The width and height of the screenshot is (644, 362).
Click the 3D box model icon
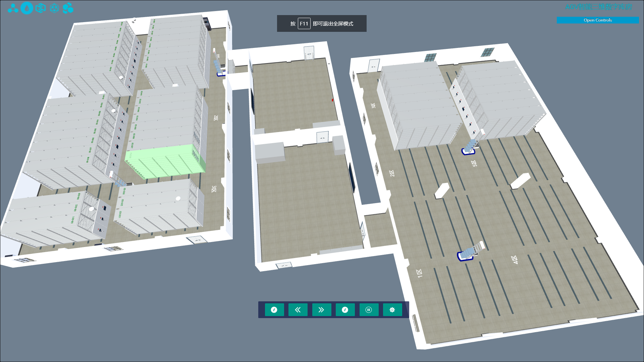pos(41,8)
